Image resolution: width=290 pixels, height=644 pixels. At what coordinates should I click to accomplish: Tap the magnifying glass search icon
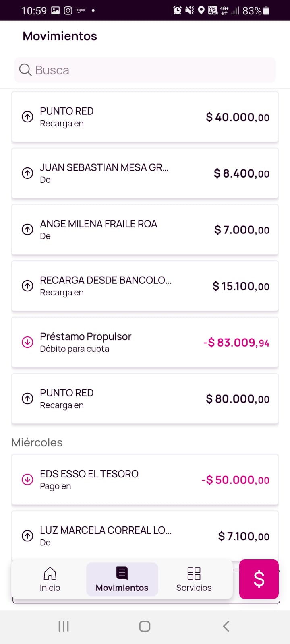(x=25, y=70)
